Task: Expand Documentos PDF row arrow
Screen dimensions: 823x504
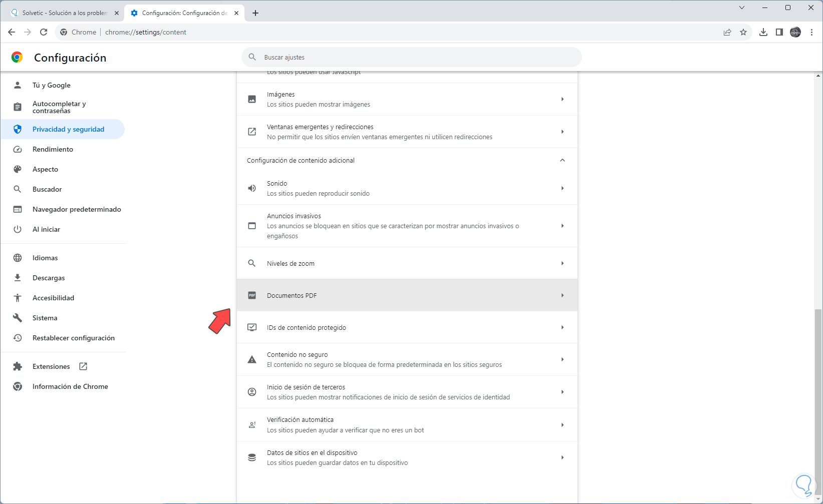Action: 563,295
